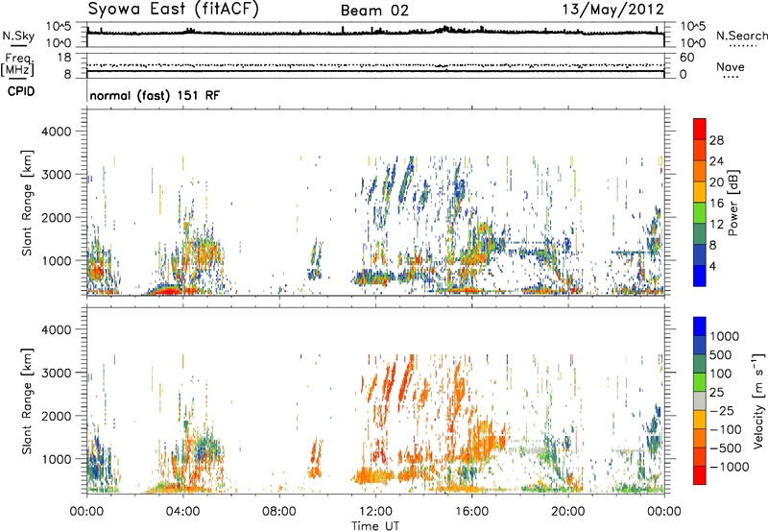Click the 'Time UT' axis label
Image resolution: width=768 pixels, height=532 pixels.
pyautogui.click(x=375, y=526)
